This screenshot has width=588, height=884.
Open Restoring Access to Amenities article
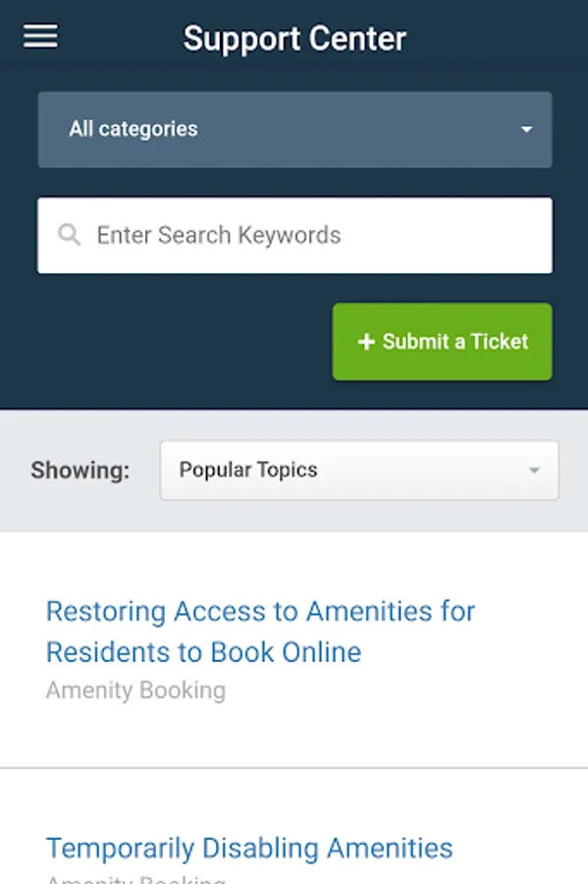pyautogui.click(x=260, y=631)
